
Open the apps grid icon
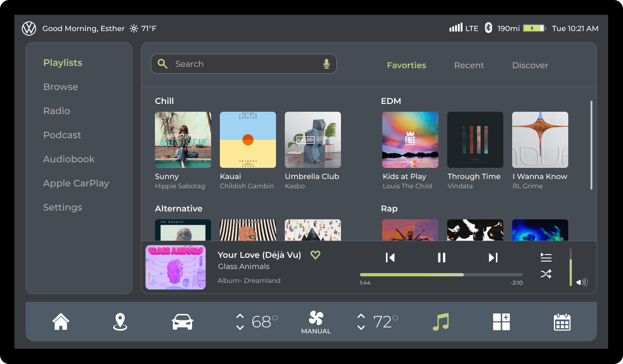coord(501,322)
